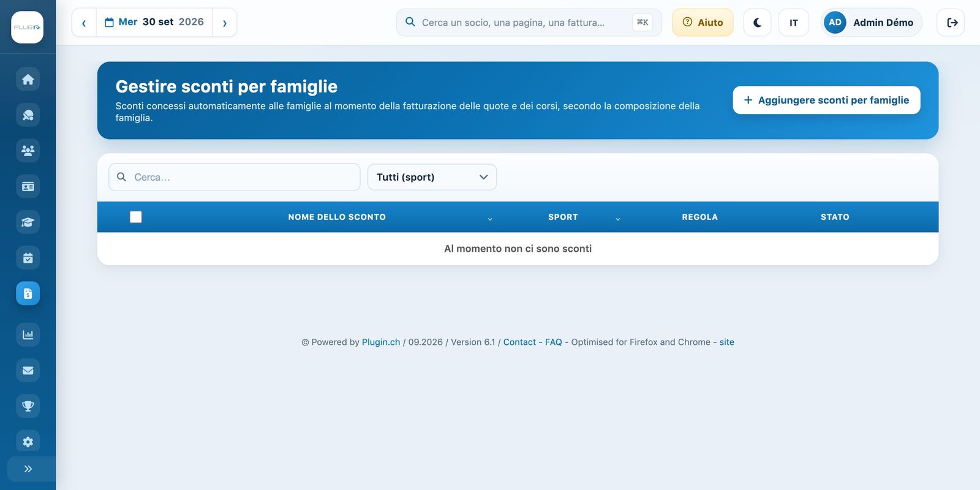The width and height of the screenshot is (980, 490).
Task: Click the Stato column header
Action: coord(835,217)
